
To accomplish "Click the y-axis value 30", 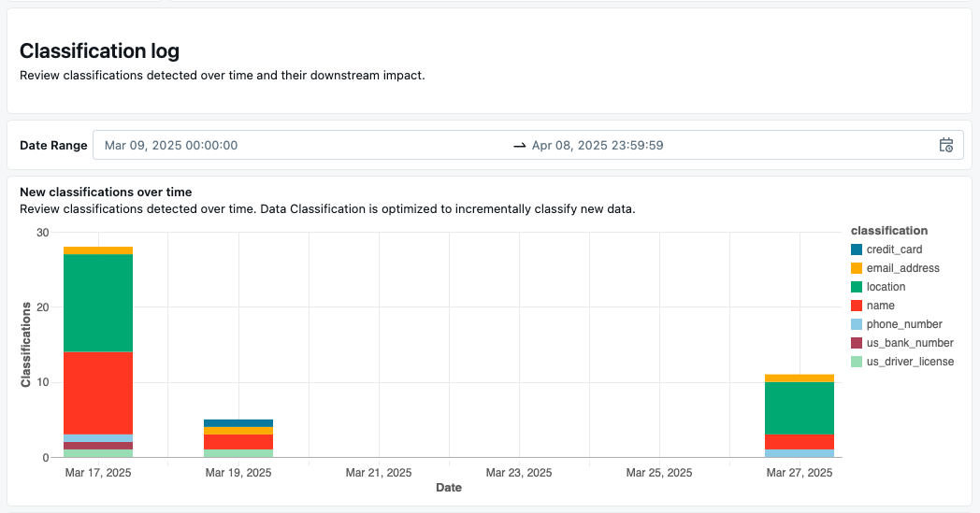I will point(42,233).
